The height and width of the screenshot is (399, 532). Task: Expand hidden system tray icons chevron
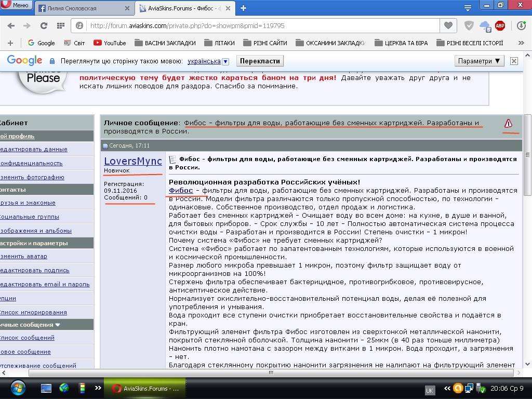[x=447, y=388]
